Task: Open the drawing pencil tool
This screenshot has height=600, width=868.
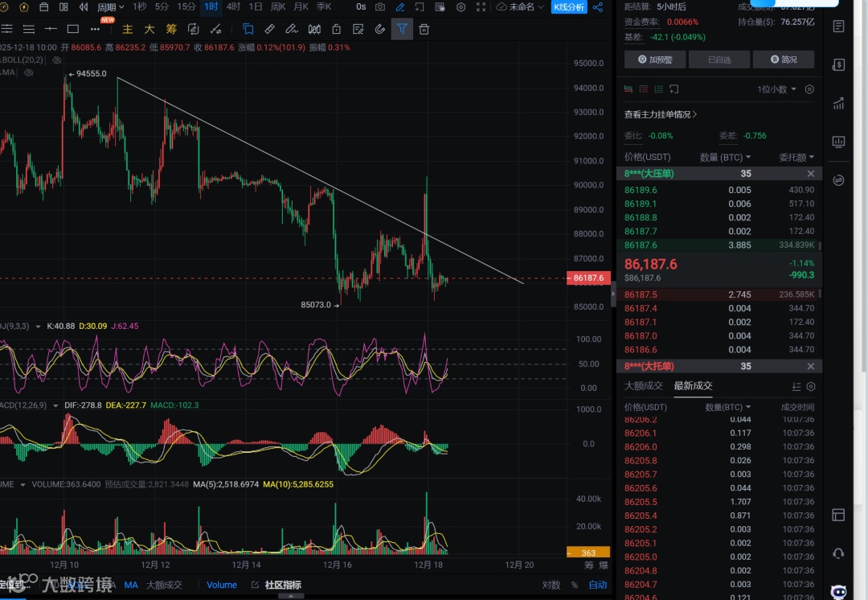Action: pyautogui.click(x=399, y=6)
